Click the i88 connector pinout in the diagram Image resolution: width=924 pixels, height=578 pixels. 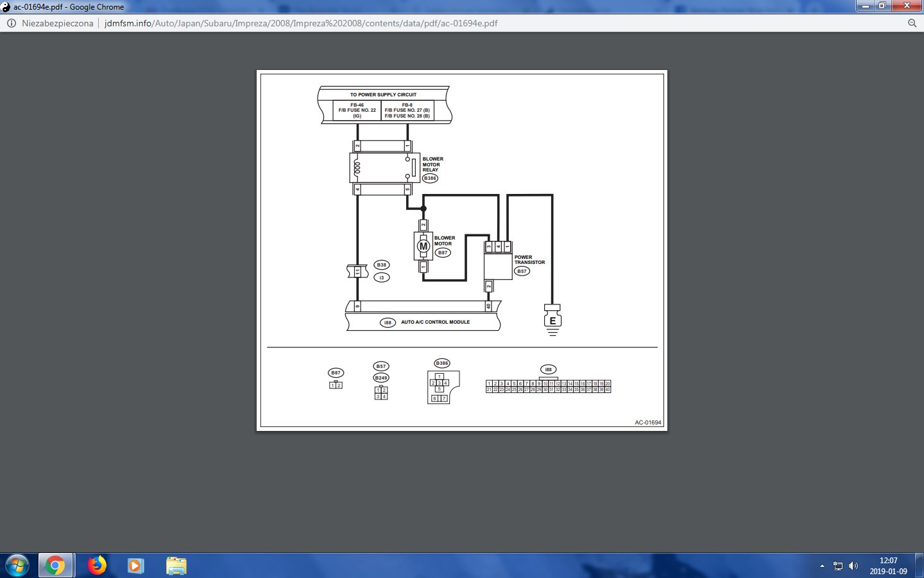pos(548,386)
